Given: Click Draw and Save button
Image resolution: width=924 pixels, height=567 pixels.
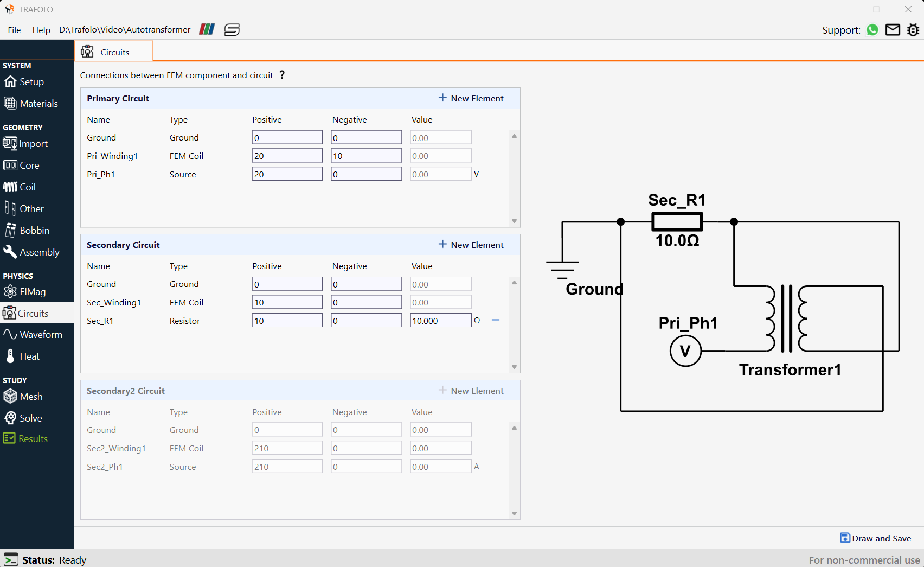Looking at the screenshot, I should [x=876, y=538].
